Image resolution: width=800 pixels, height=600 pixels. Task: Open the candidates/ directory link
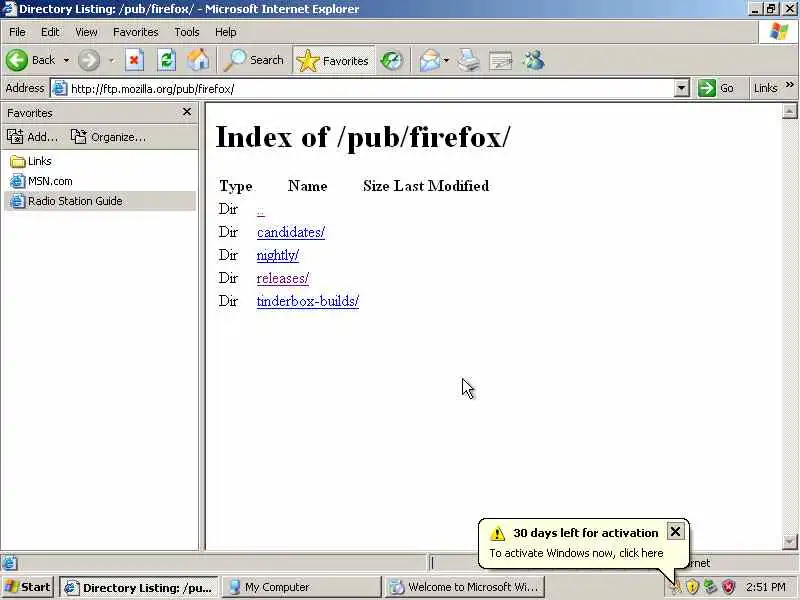(x=291, y=233)
